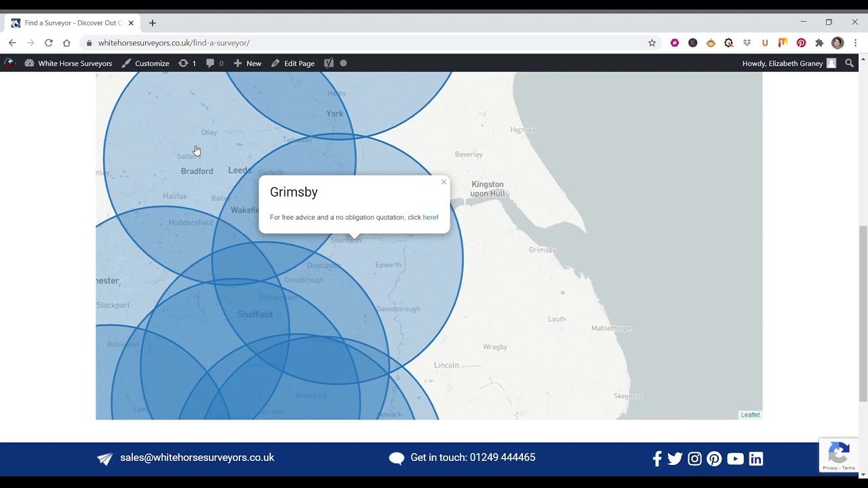Click the Leaflet attribution link
The width and height of the screenshot is (868, 488).
pyautogui.click(x=750, y=415)
